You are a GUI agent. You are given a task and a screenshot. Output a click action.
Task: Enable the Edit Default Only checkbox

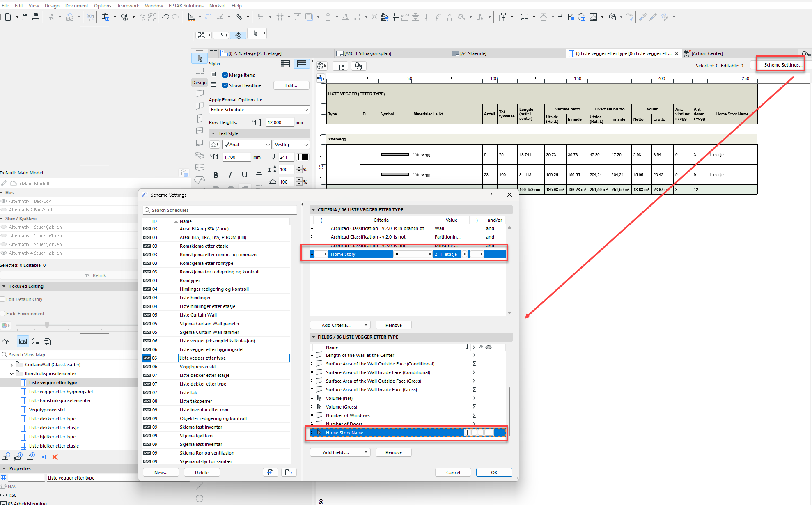(x=3, y=299)
